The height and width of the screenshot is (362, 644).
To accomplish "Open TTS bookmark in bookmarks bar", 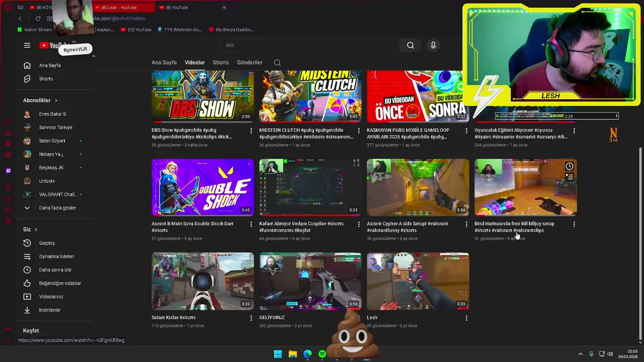I will pyautogui.click(x=180, y=30).
